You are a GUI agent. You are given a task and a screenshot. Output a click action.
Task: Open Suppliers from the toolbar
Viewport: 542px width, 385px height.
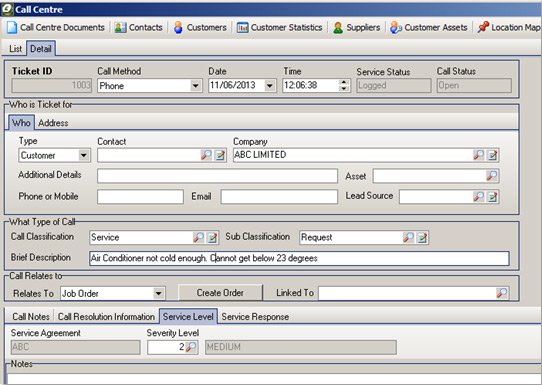(356, 27)
